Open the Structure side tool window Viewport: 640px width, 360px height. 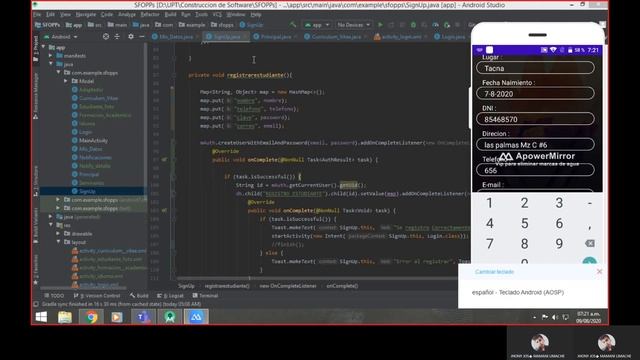[36, 180]
